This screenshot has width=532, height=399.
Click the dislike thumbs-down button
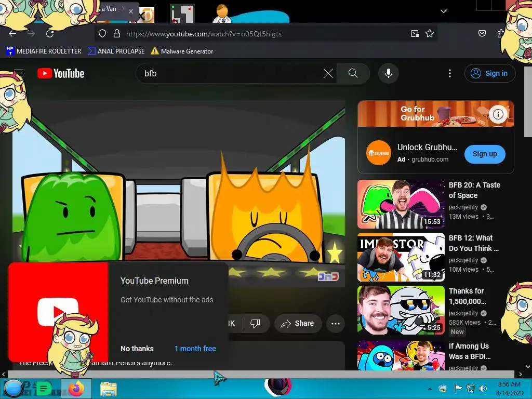coord(255,323)
